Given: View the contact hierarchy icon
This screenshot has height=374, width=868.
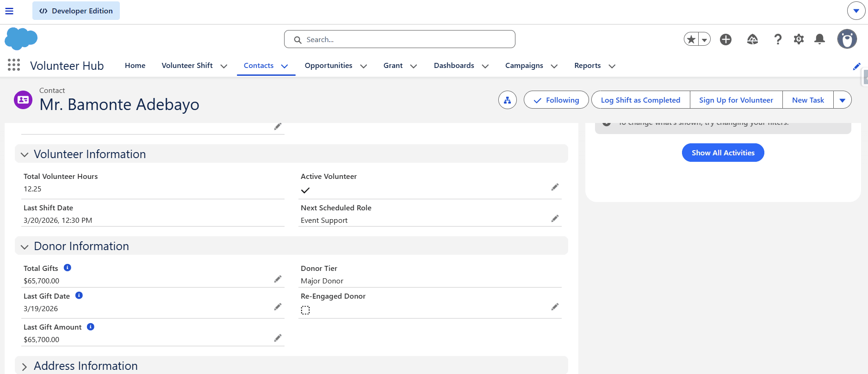Looking at the screenshot, I should coord(508,100).
